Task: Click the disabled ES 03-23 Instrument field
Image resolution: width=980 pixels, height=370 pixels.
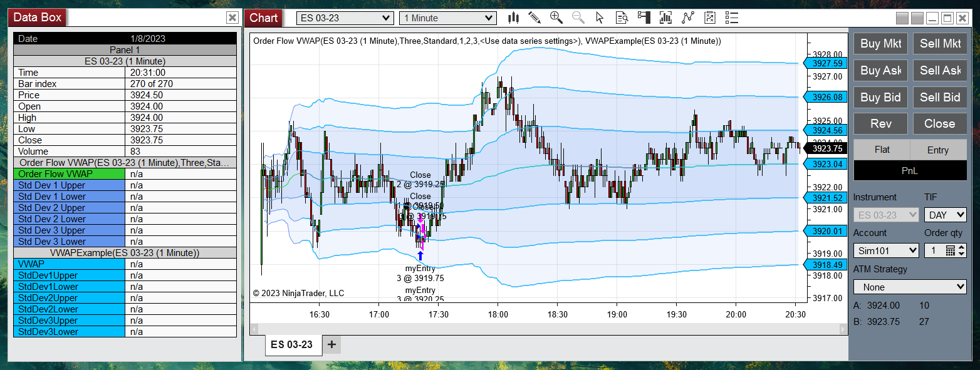Action: pos(886,215)
